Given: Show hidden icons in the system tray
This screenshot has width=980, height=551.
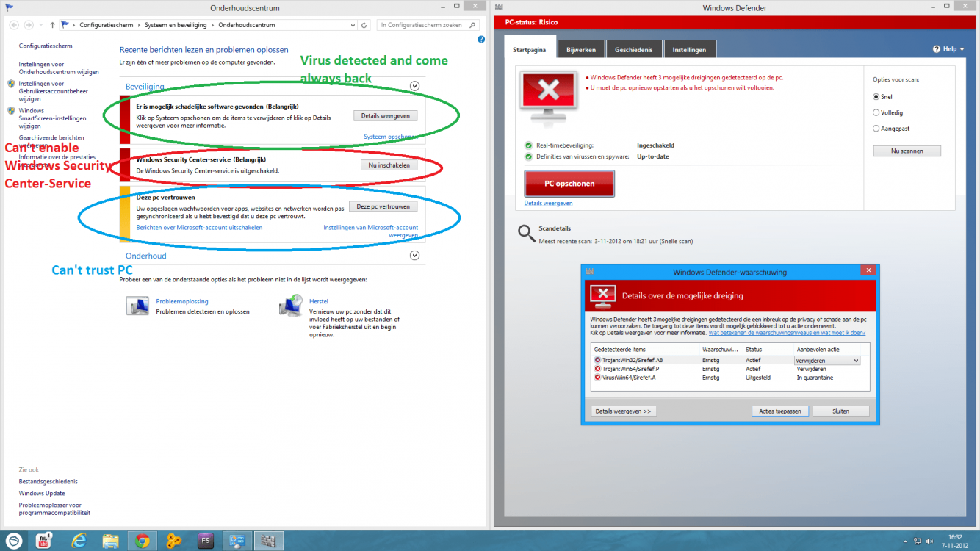Looking at the screenshot, I should [904, 541].
